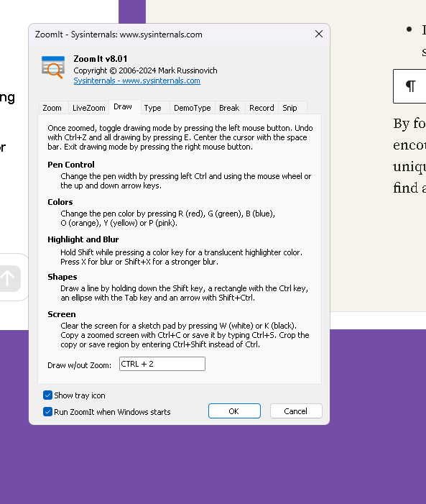426x504 pixels.
Task: Uncheck Run ZoomIt when Windows starts
Action: tap(47, 411)
